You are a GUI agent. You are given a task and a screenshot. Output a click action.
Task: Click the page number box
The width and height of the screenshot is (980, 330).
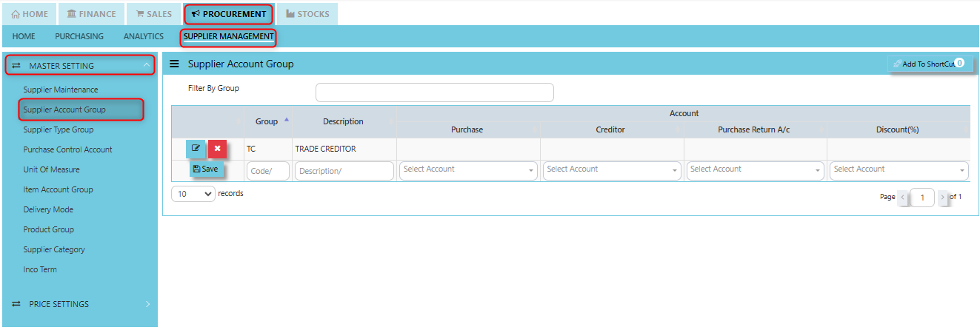(922, 198)
